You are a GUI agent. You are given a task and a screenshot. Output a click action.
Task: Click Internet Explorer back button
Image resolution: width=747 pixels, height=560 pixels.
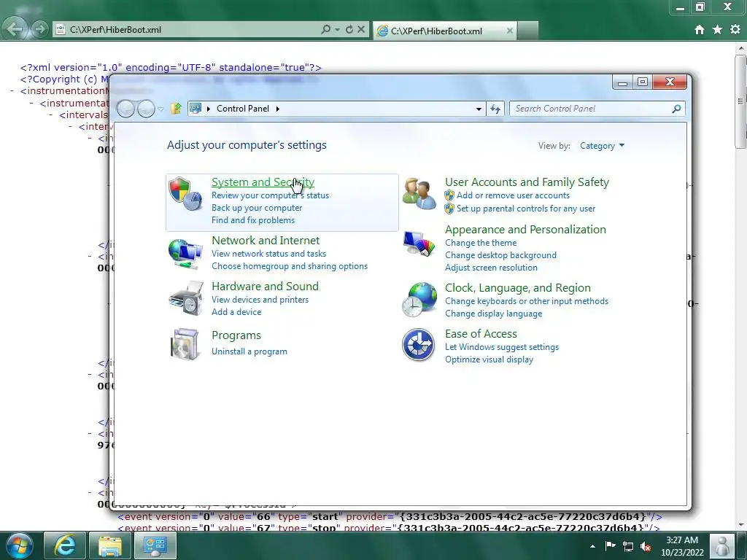tap(15, 29)
